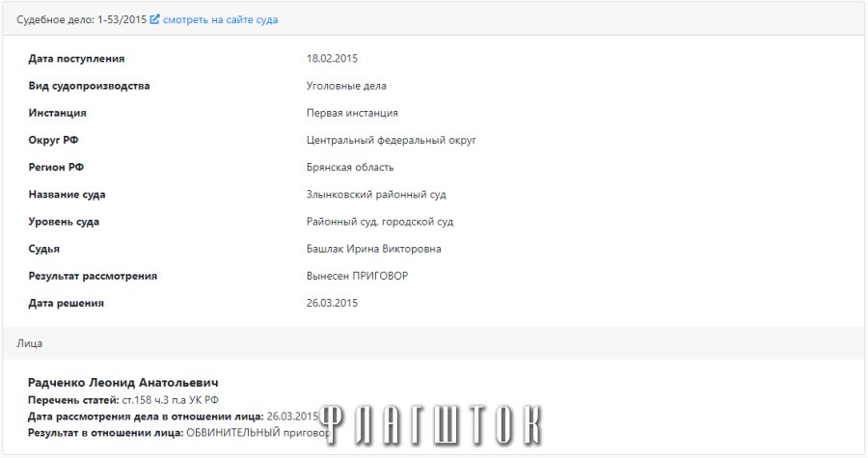Click 'Районный суд, городской суд' value

point(380,222)
